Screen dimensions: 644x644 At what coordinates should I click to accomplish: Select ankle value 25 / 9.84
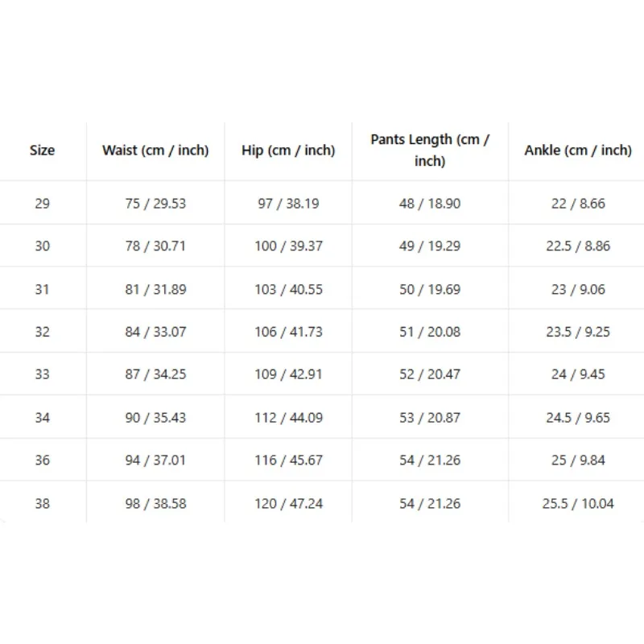[x=578, y=460]
